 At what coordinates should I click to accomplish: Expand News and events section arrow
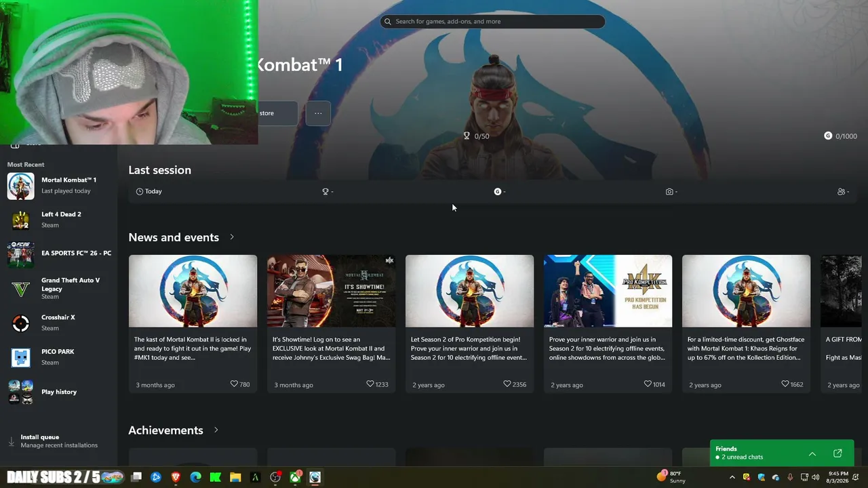coord(232,237)
